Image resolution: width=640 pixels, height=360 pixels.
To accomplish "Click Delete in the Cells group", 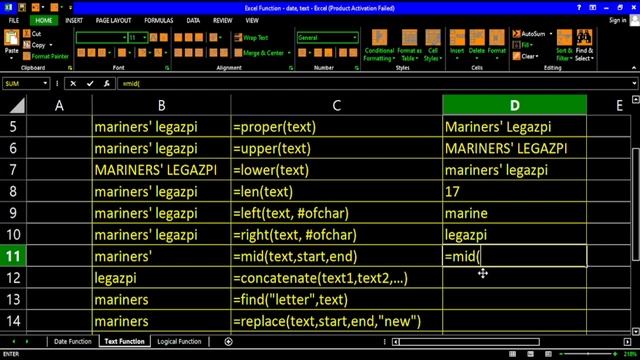I will 477,45.
